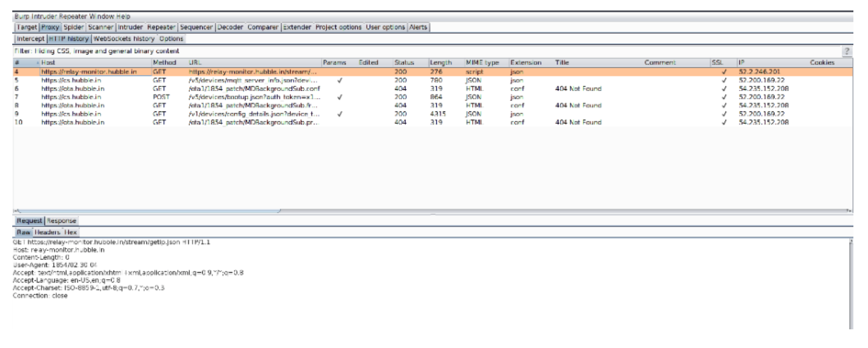Show the Hex request view
This screenshot has width=868, height=348.
[71, 232]
